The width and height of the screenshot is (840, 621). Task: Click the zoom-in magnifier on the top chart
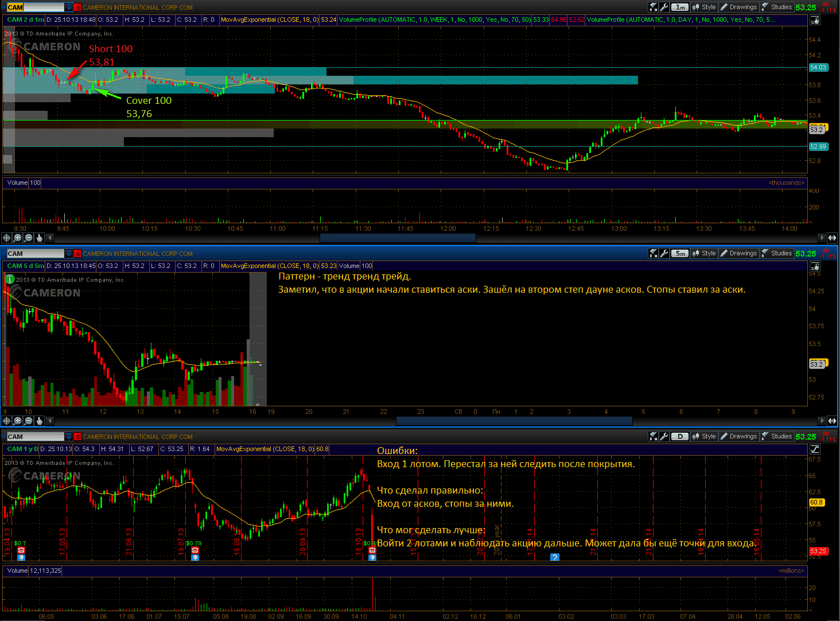pyautogui.click(x=18, y=238)
